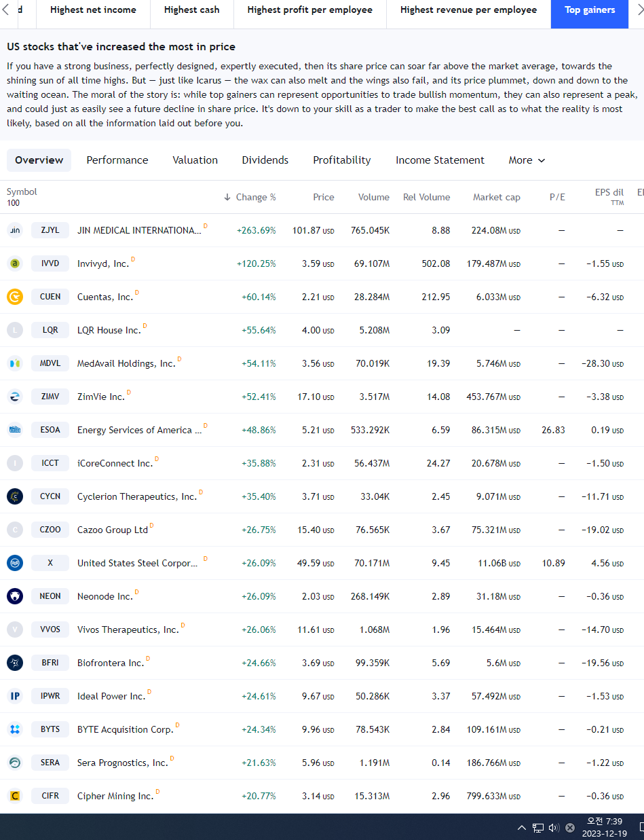Switch to the Profitability tab
The image size is (644, 840).
(342, 160)
